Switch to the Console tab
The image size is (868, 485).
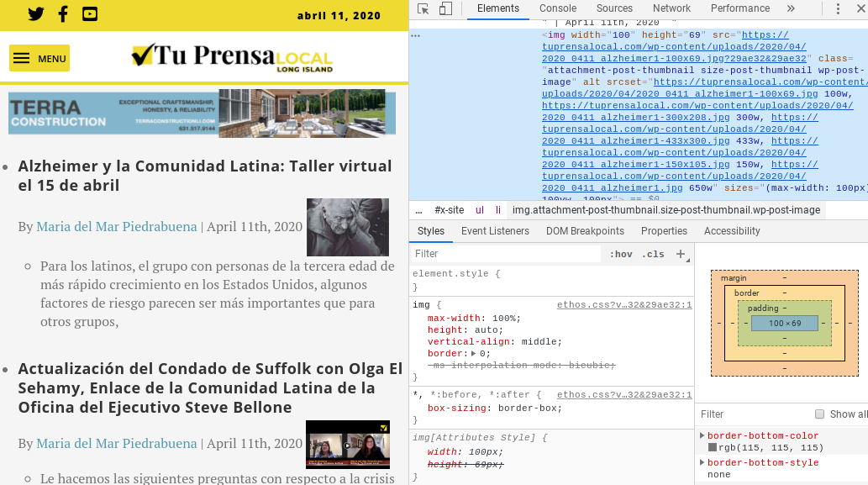pos(558,9)
